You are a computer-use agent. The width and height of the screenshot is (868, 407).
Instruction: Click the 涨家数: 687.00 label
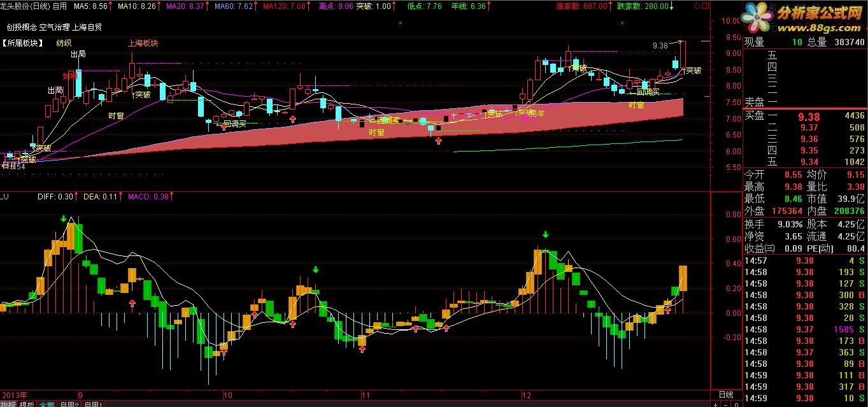click(x=582, y=6)
